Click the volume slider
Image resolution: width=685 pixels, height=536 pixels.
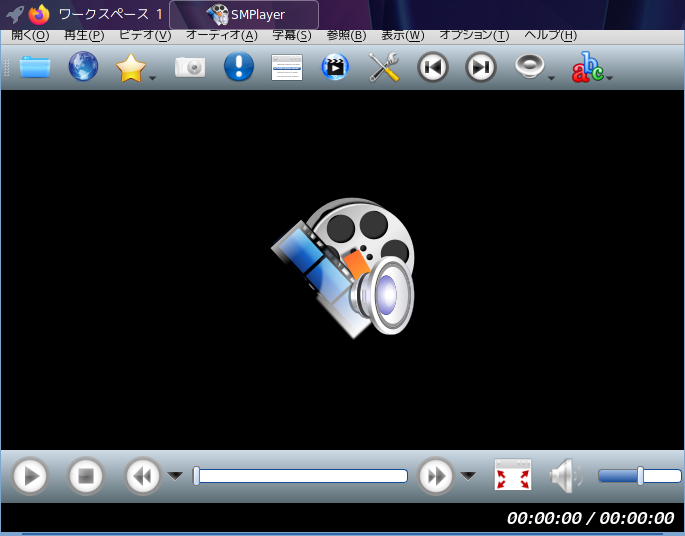tap(640, 476)
